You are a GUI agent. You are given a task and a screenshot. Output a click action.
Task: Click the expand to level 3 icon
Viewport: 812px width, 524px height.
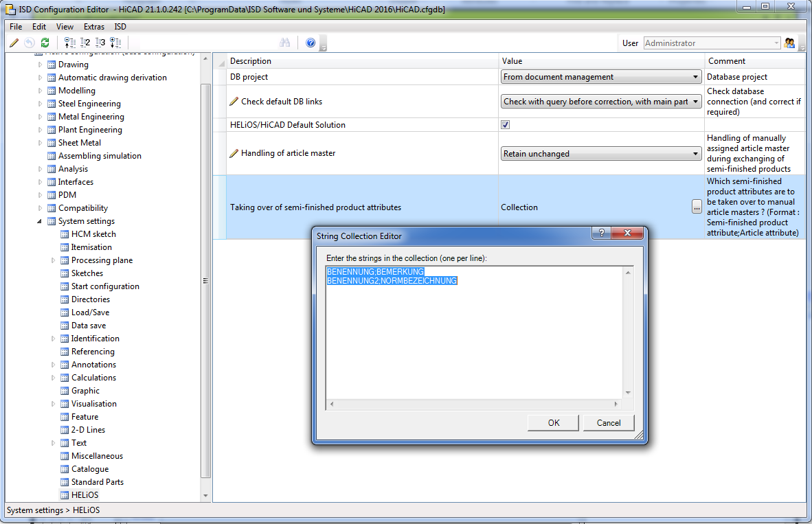coord(100,43)
